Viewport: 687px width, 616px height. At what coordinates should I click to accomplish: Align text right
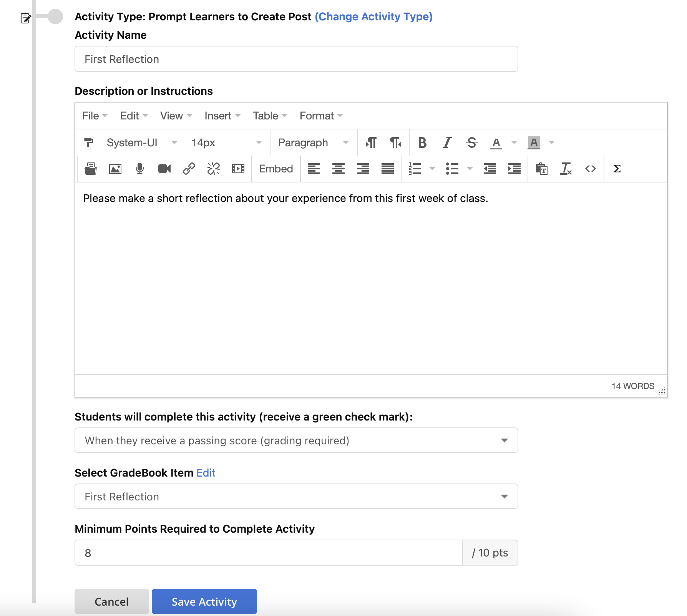click(363, 169)
